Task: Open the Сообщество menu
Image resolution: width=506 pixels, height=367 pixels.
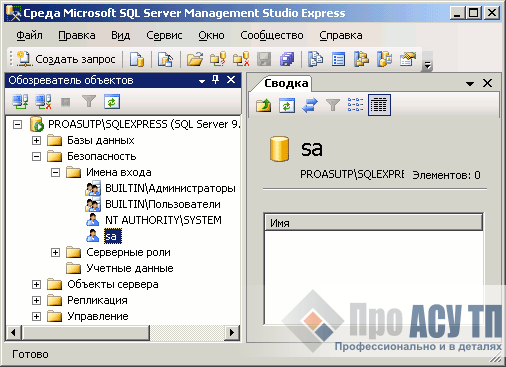Action: click(272, 35)
